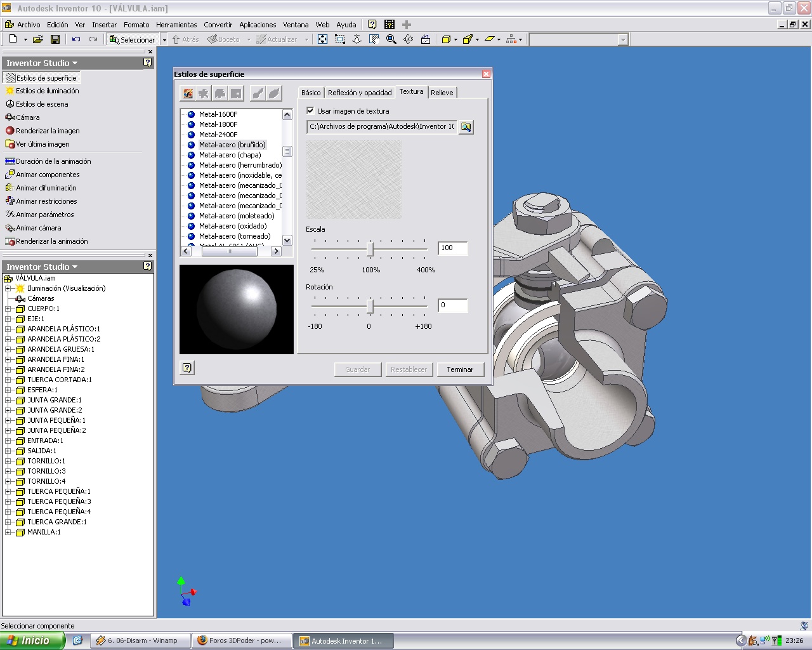Click the Undo toolbar icon
The image size is (812, 650).
pos(76,39)
